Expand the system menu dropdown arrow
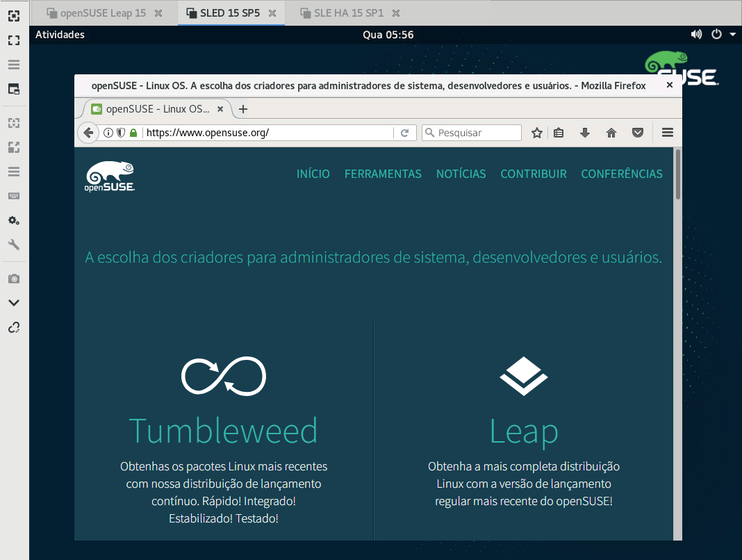Image resolution: width=742 pixels, height=560 pixels. [732, 35]
